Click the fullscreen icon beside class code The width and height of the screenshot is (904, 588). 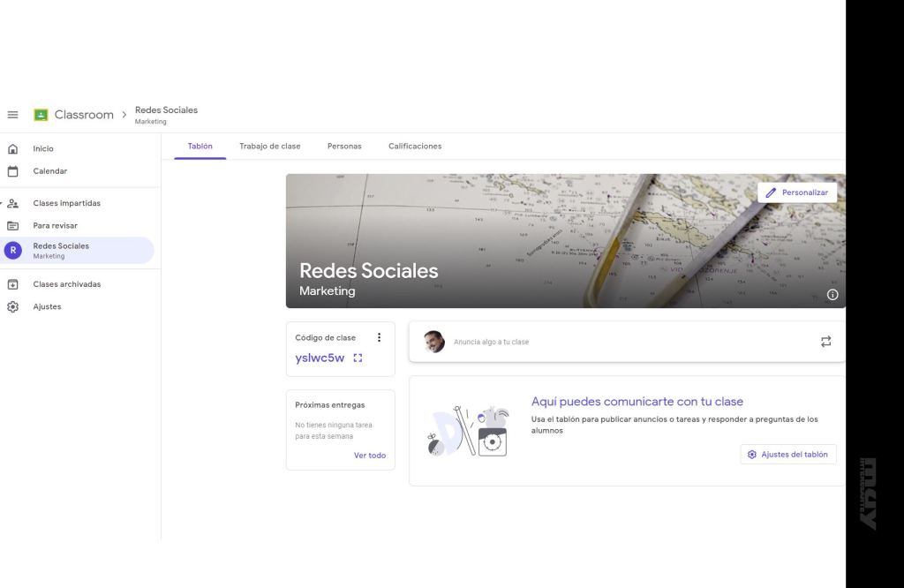click(x=358, y=358)
